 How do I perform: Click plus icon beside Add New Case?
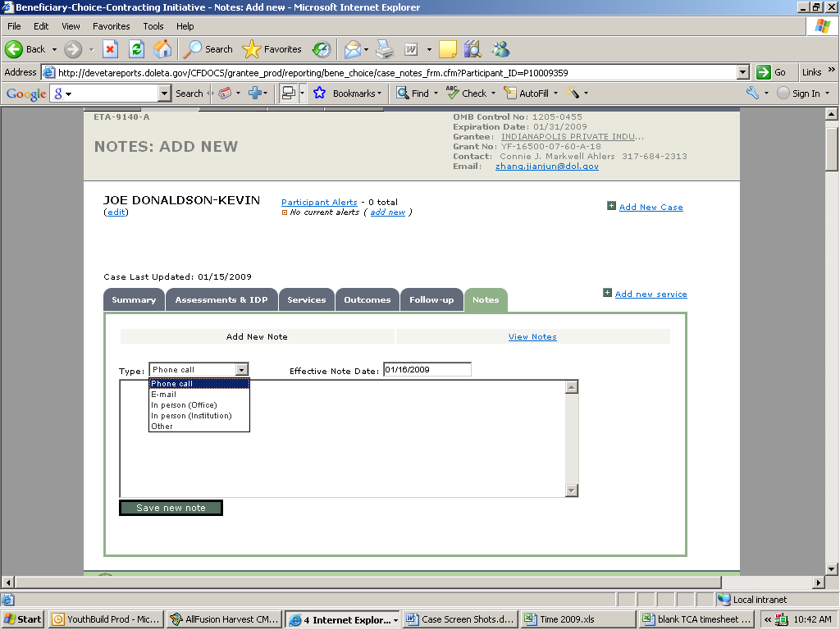[611, 206]
